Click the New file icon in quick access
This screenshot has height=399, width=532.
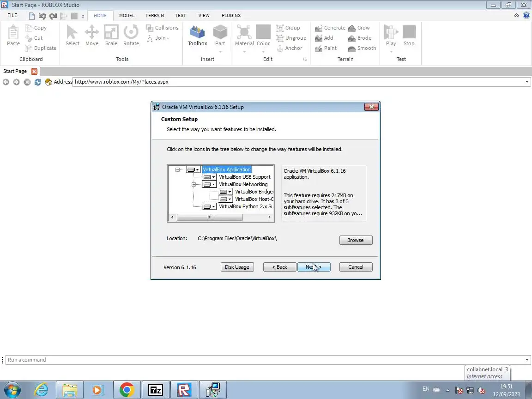(31, 16)
